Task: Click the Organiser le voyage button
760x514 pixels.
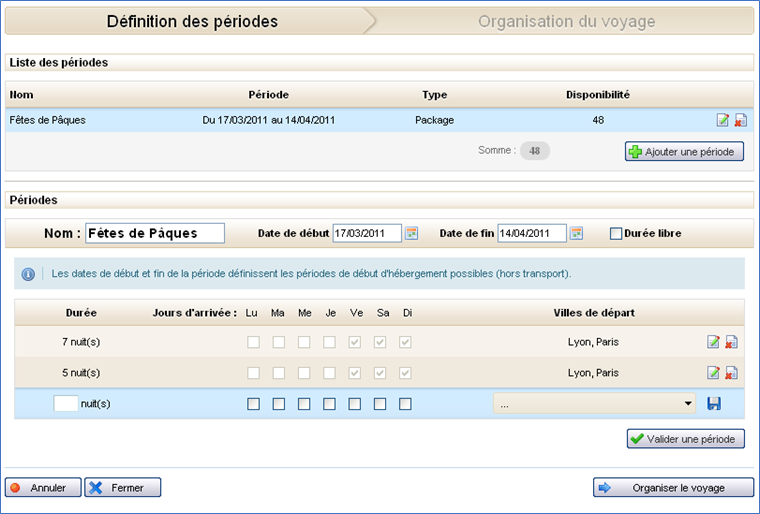Action: coord(673,488)
